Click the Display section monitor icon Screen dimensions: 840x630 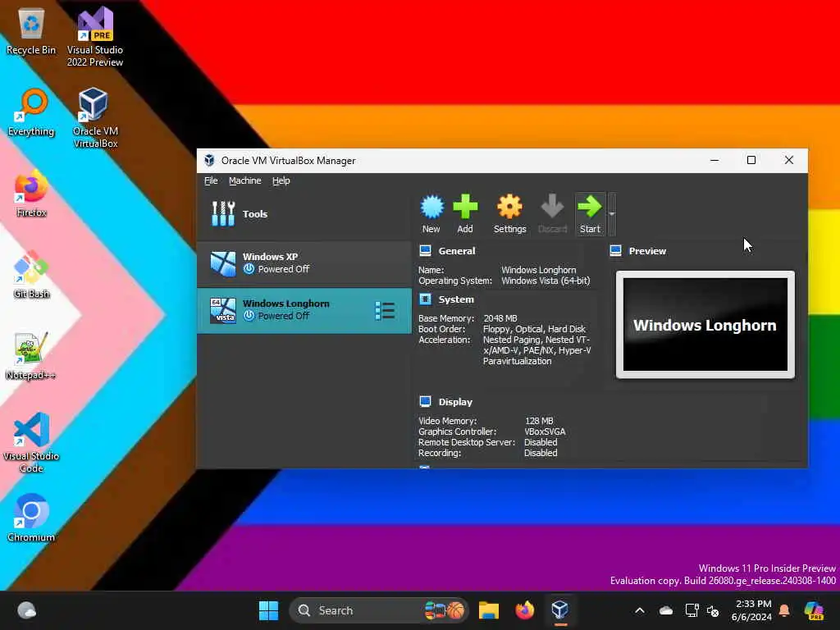pos(426,401)
